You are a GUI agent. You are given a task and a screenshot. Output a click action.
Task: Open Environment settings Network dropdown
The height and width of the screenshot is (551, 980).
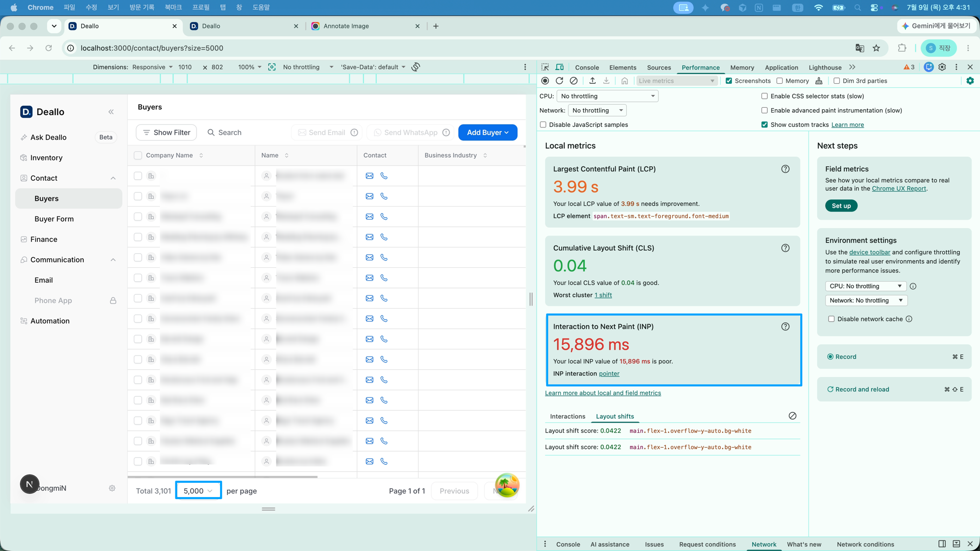tap(866, 300)
